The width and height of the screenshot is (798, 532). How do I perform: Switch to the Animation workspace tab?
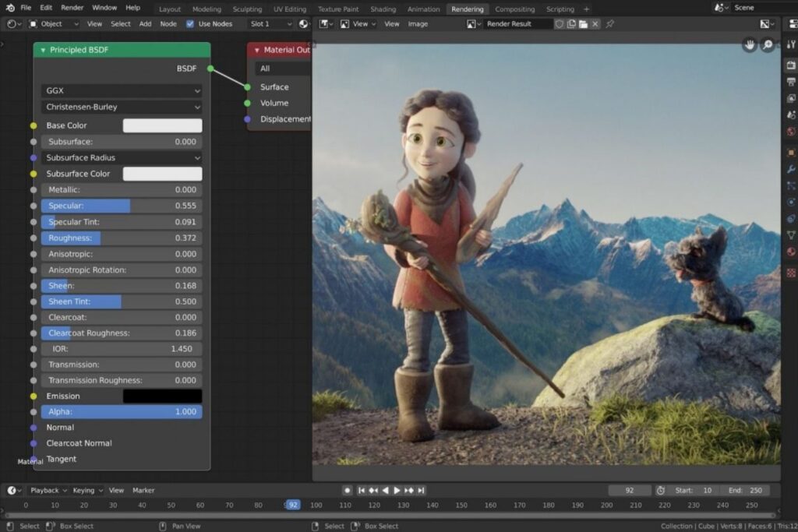coord(423,9)
